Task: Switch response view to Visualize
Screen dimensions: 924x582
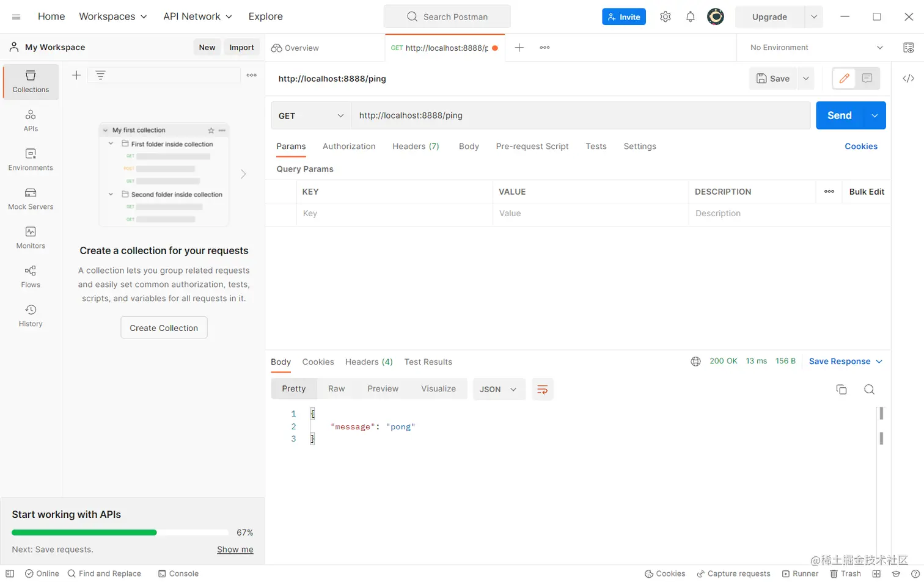Action: click(x=439, y=389)
